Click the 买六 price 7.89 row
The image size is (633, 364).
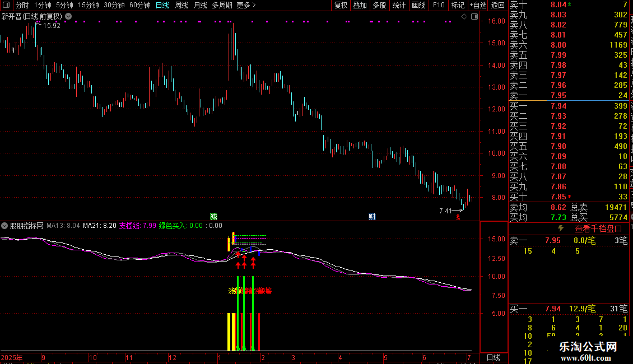[569, 156]
